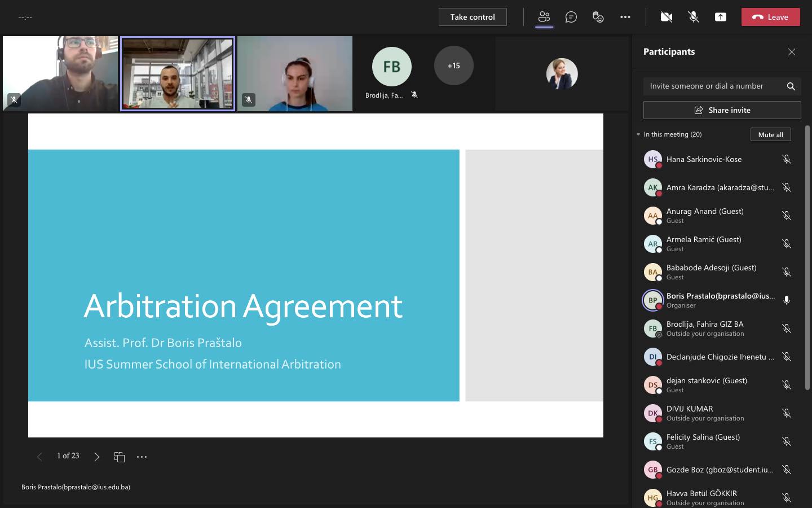Click Take control button

click(472, 17)
